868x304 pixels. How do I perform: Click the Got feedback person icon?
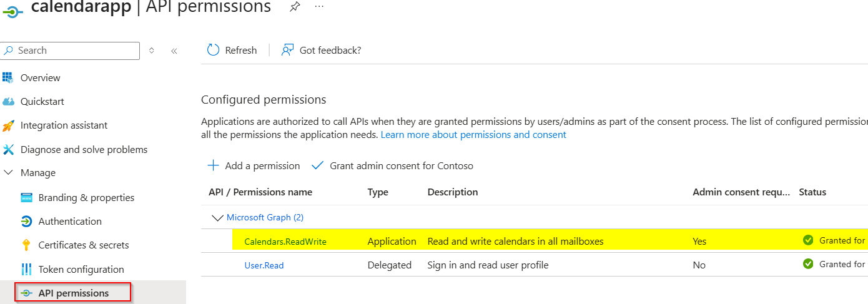(287, 50)
